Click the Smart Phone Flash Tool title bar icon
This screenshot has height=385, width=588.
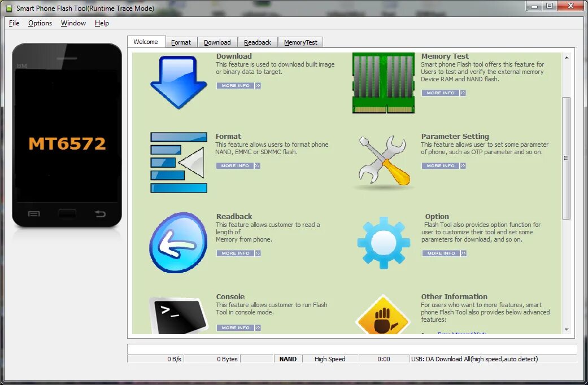pos(8,8)
